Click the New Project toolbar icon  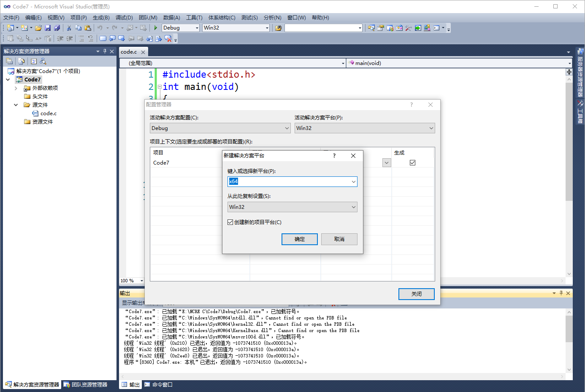11,28
